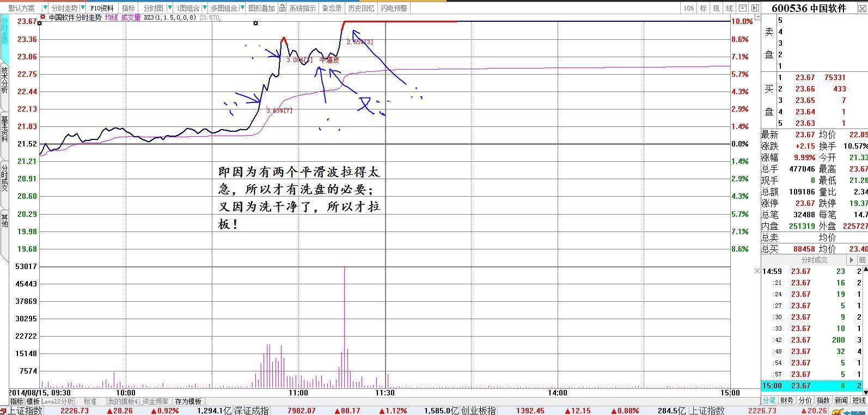
Task: Toggle the 标 button in the top right
Action: [x=704, y=8]
